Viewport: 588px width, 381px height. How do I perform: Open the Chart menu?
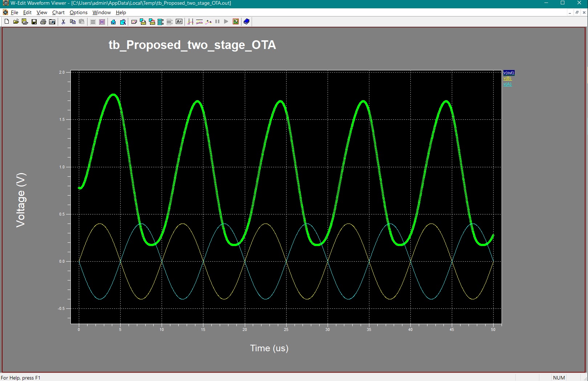58,12
